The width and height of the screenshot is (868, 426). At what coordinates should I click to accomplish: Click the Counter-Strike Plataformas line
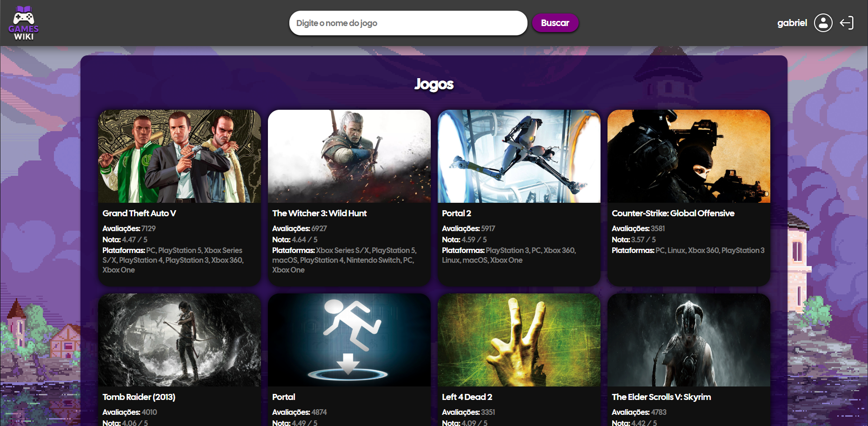[x=688, y=250]
